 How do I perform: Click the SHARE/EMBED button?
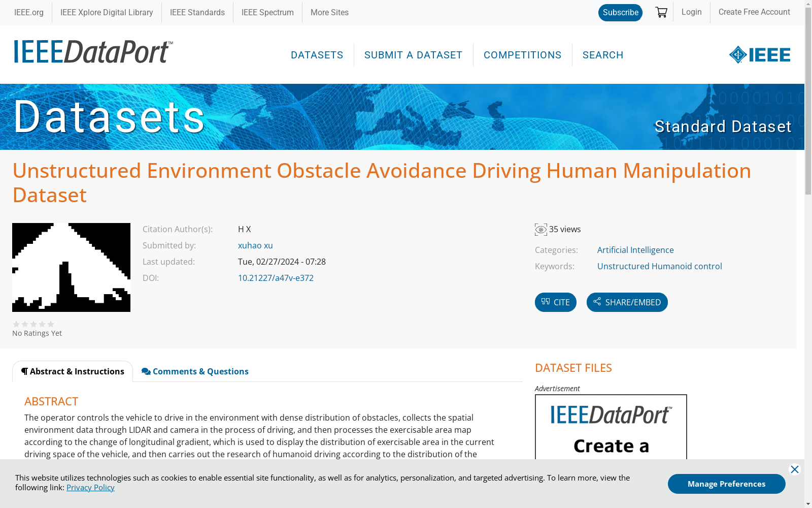(x=627, y=302)
